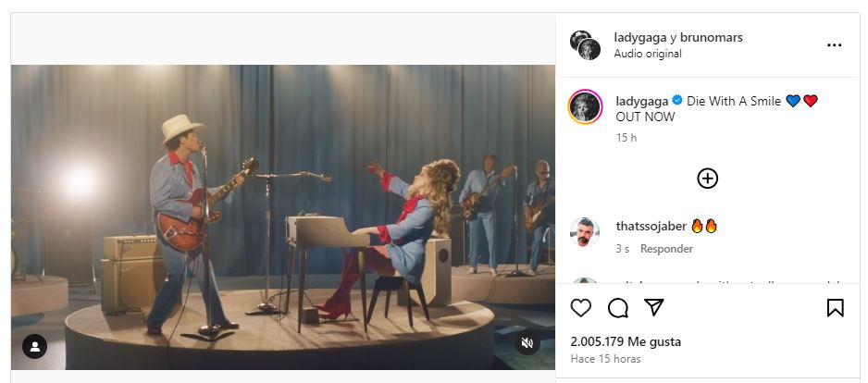This screenshot has width=868, height=383.
Task: Share the post with the paper plane icon
Action: point(653,308)
